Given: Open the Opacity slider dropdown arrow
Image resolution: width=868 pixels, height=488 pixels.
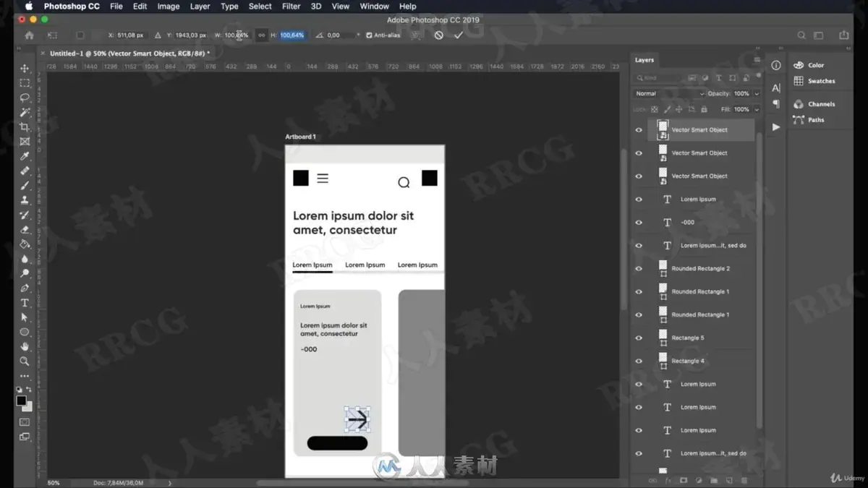Looking at the screenshot, I should pyautogui.click(x=757, y=93).
